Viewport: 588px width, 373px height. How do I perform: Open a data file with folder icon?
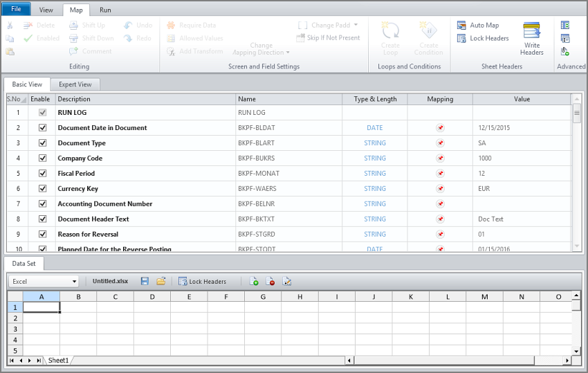(x=160, y=282)
